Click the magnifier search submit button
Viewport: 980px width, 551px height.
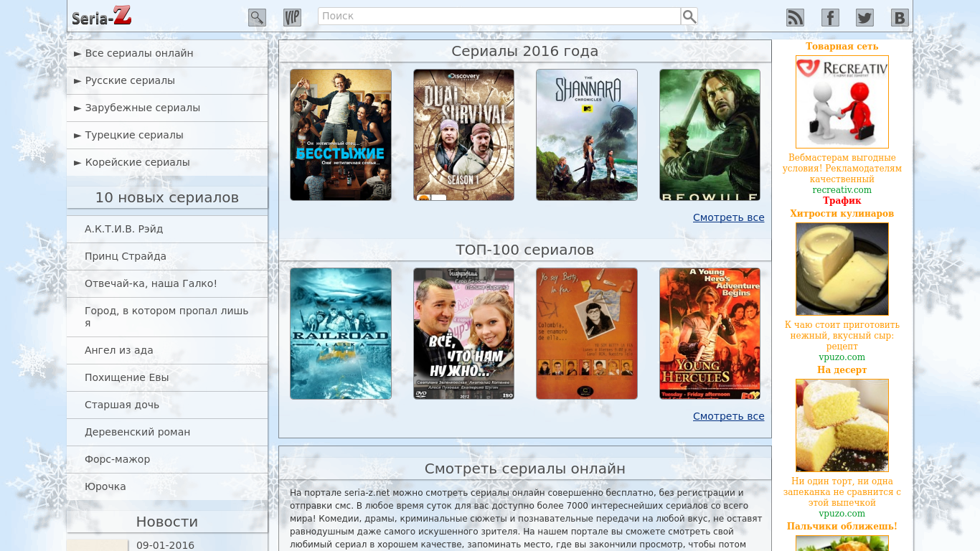coord(689,16)
